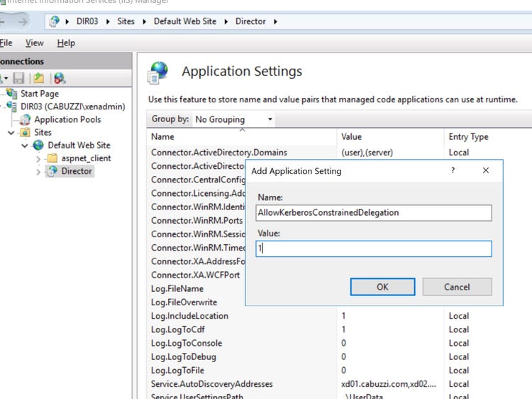Click the Director application icon
This screenshot has width=532, height=399.
click(52, 171)
